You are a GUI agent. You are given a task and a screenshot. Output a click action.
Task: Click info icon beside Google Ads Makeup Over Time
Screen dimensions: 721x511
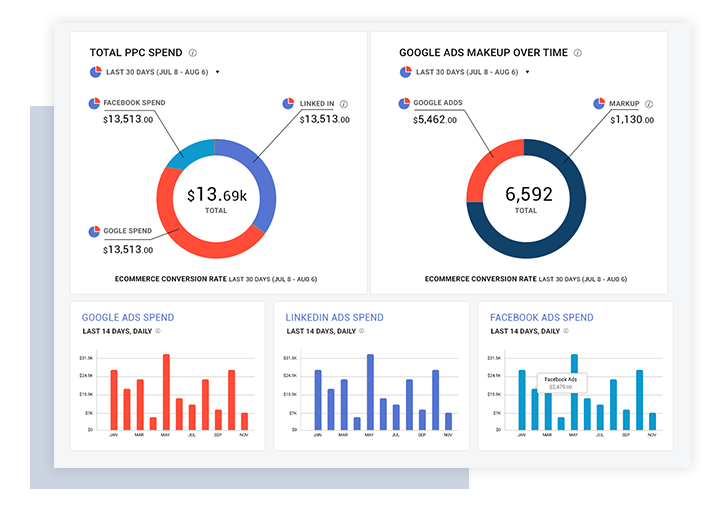coord(578,53)
